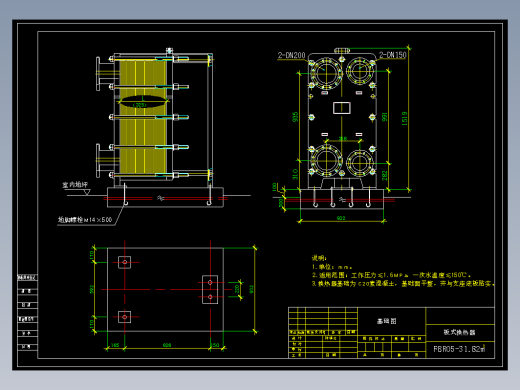Image resolution: width=520 pixels, height=390 pixels.
Task: Click the 地脚螺栓 M14×500 leader label
Action: pos(85,220)
